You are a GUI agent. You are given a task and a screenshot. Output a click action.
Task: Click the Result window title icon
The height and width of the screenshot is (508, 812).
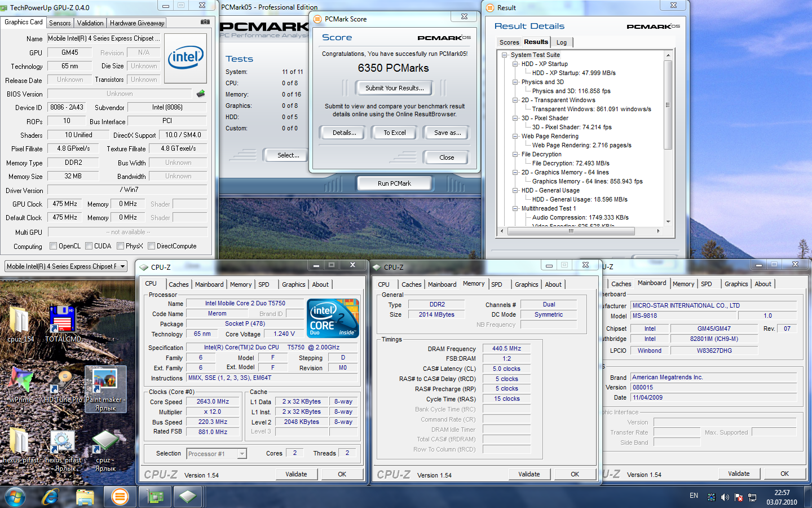tap(490, 7)
